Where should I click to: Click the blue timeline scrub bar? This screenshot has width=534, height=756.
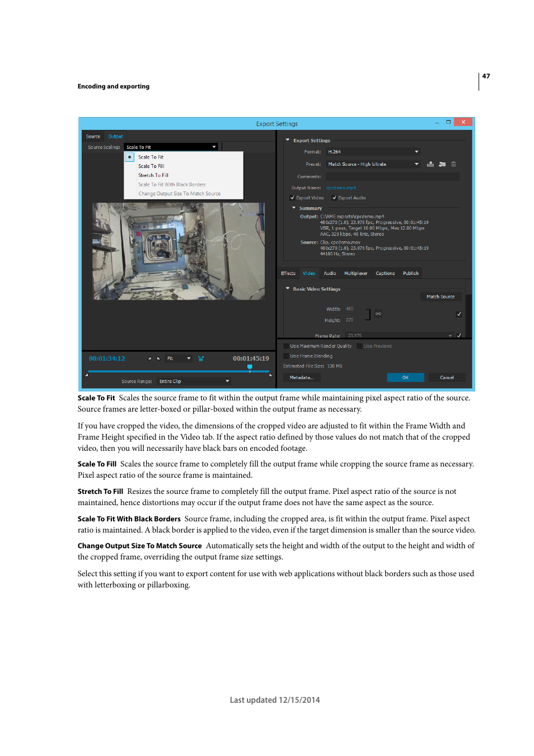click(179, 371)
